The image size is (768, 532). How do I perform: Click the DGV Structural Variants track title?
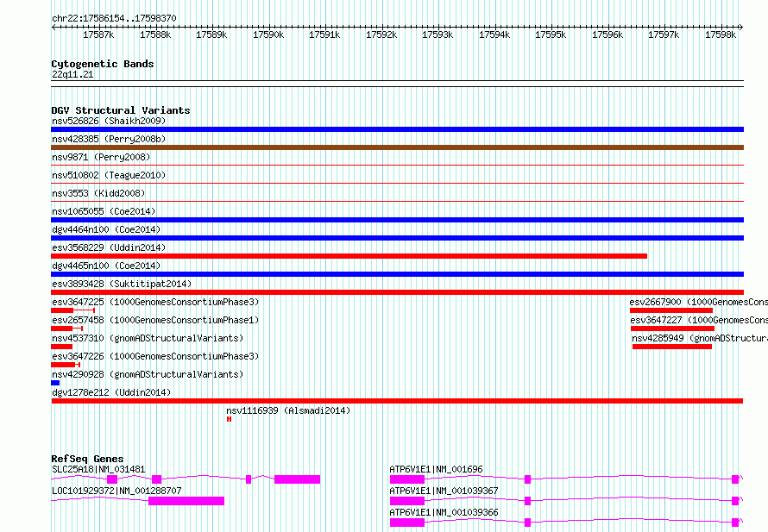121,110
